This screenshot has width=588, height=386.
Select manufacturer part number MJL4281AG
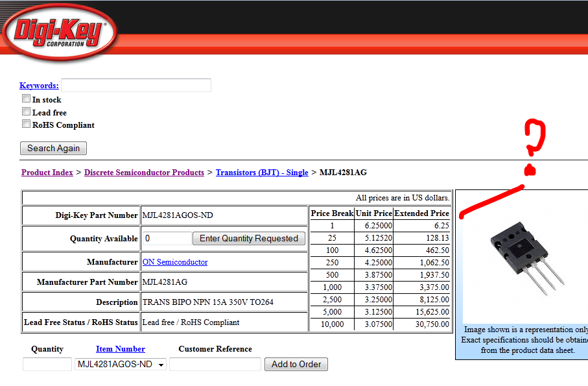click(165, 282)
